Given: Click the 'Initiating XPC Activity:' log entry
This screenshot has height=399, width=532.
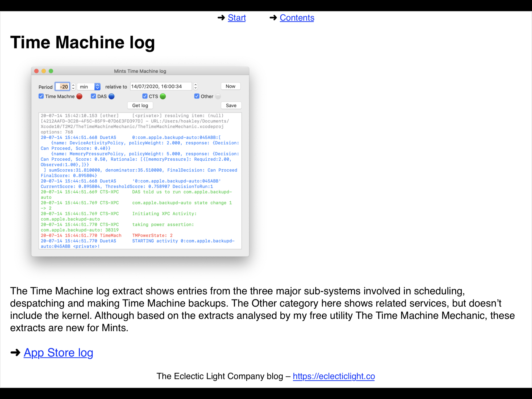Looking at the screenshot, I should (164, 214).
